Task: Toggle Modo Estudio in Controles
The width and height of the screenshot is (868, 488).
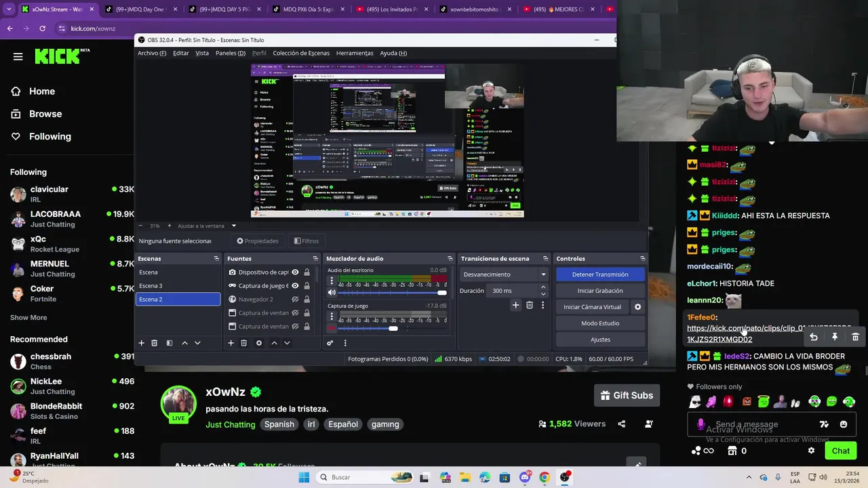Action: (x=600, y=323)
